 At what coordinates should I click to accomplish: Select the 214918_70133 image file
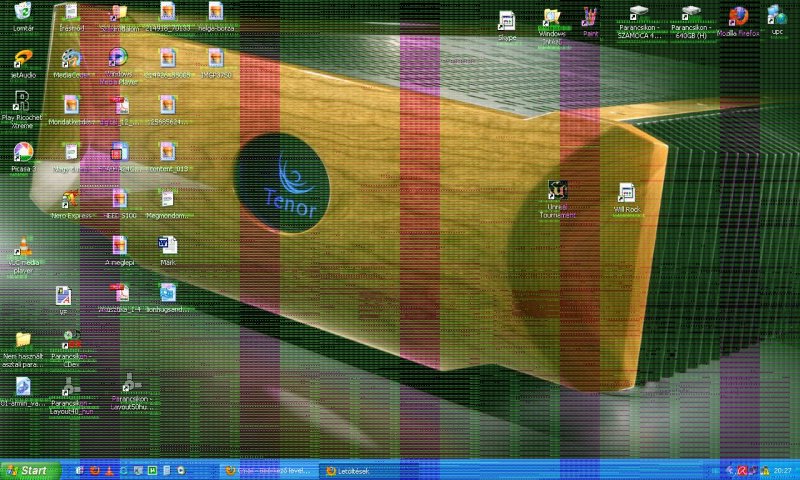click(167, 12)
